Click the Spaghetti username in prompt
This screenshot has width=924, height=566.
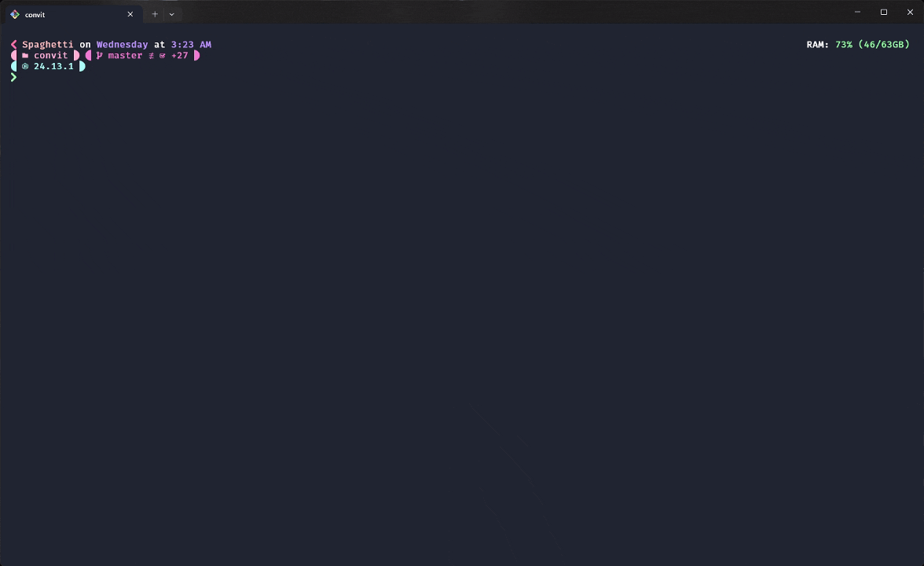click(48, 45)
